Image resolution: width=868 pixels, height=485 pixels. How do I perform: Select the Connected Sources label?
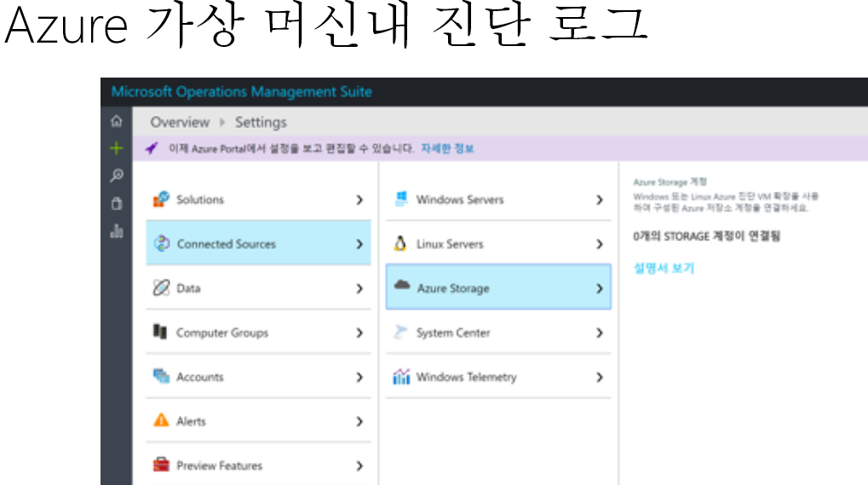[226, 244]
